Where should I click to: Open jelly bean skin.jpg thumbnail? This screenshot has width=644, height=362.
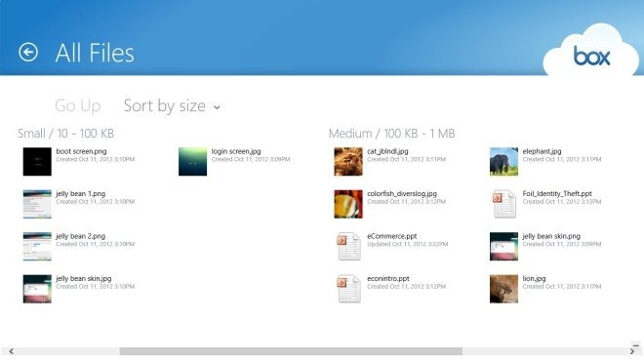tap(37, 289)
